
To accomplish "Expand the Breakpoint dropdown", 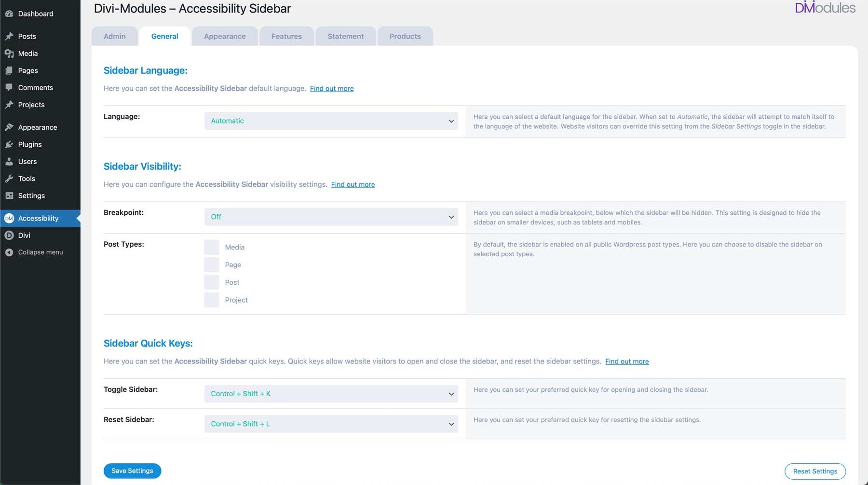I will 331,217.
